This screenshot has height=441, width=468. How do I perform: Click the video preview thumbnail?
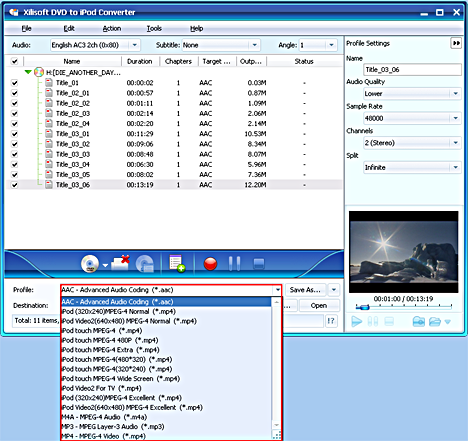click(x=403, y=252)
